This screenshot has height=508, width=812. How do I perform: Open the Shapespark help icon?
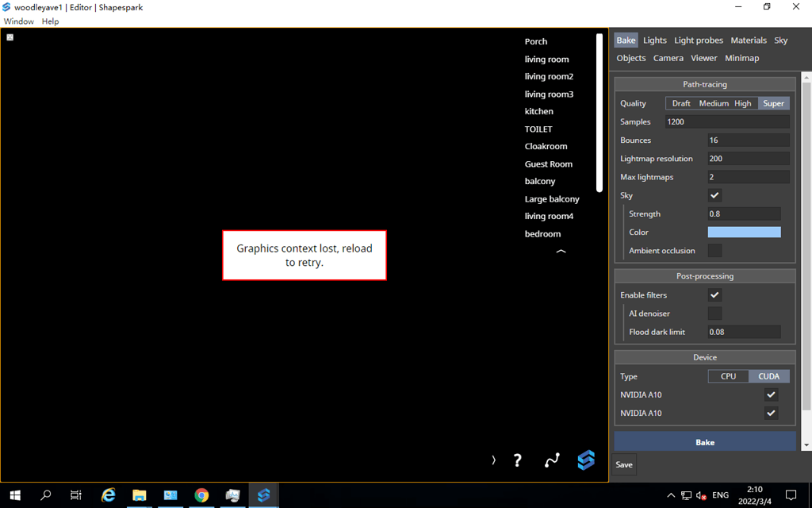[x=517, y=460]
